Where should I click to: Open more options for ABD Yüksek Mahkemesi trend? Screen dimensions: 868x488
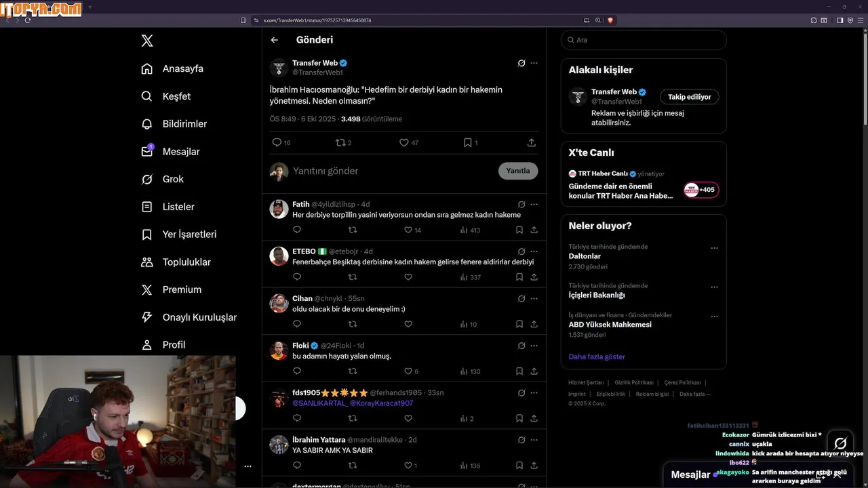pyautogui.click(x=714, y=316)
